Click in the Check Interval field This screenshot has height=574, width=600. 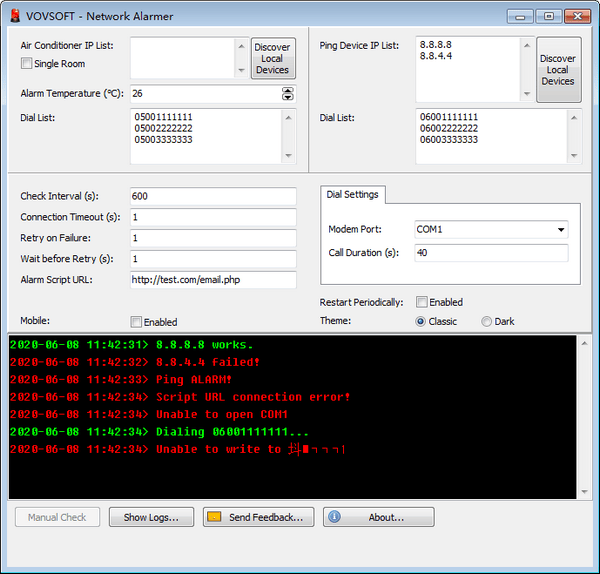213,196
